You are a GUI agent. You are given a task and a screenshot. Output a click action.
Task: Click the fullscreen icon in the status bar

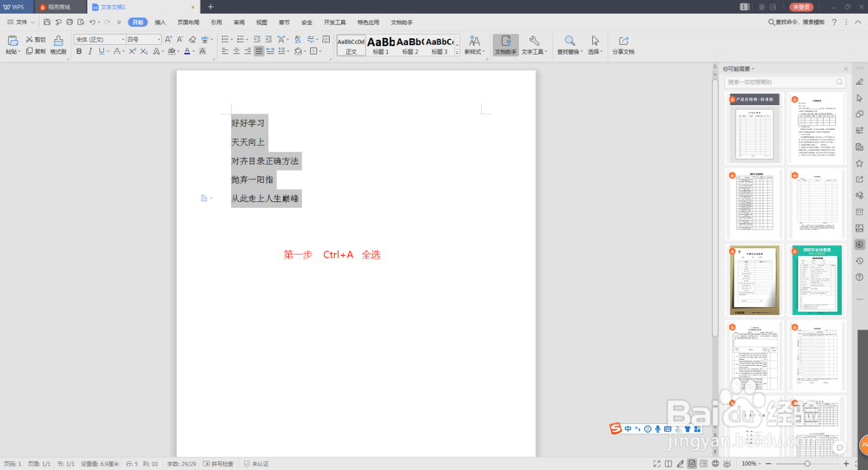pos(656,463)
